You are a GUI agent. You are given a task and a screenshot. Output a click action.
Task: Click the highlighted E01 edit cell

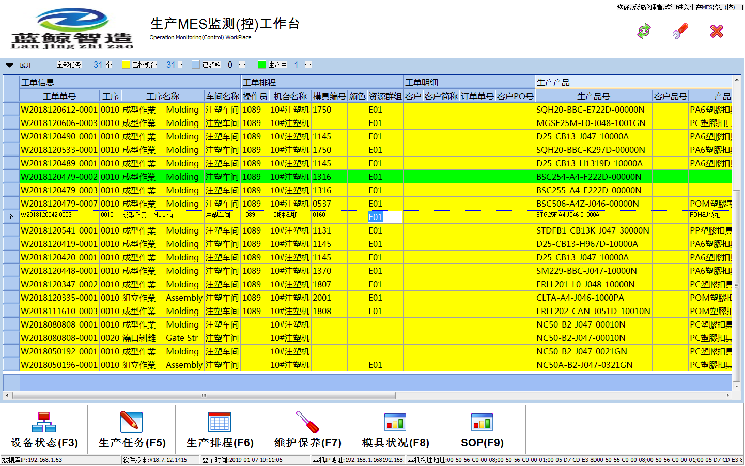click(384, 217)
